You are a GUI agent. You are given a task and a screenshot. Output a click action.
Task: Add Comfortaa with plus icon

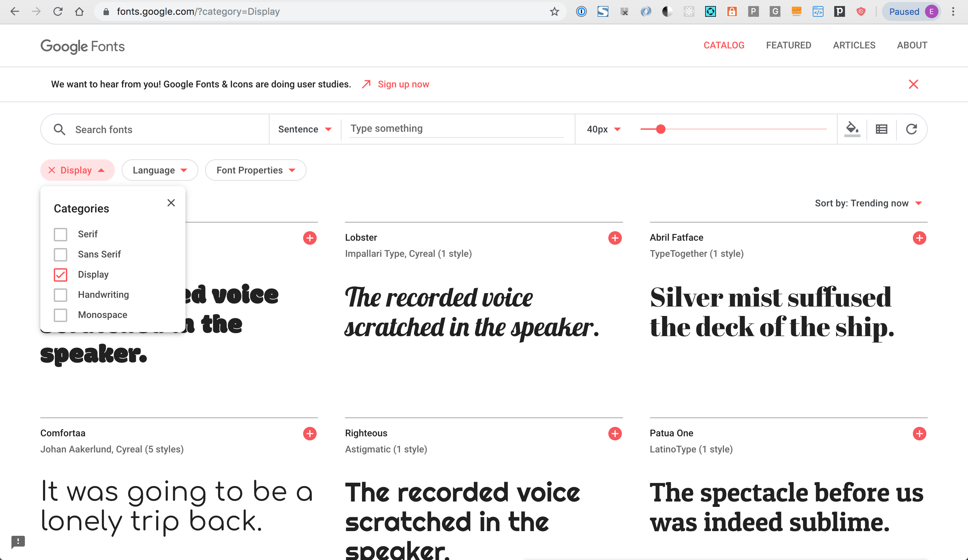310,434
